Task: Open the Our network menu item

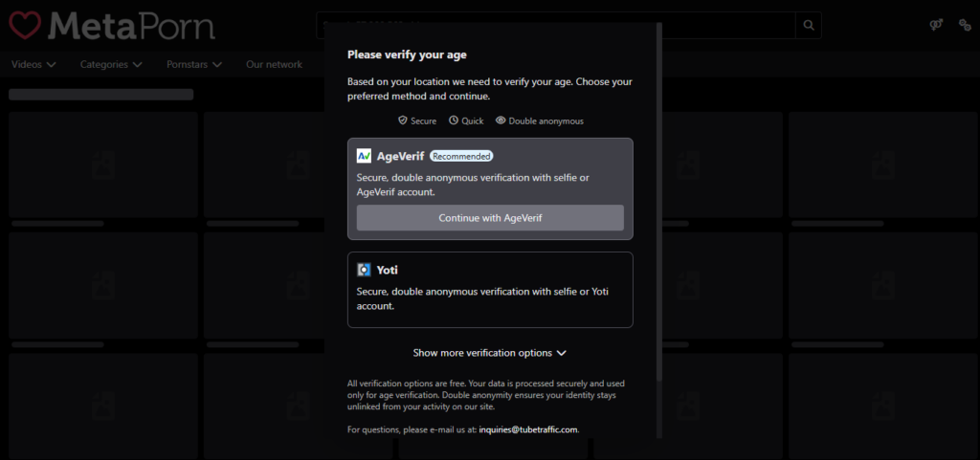Action: pos(274,65)
